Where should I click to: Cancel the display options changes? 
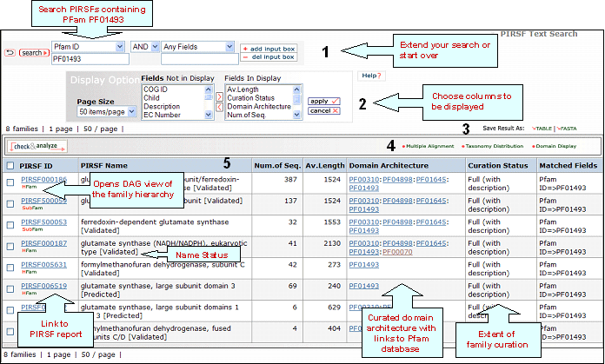(x=322, y=111)
